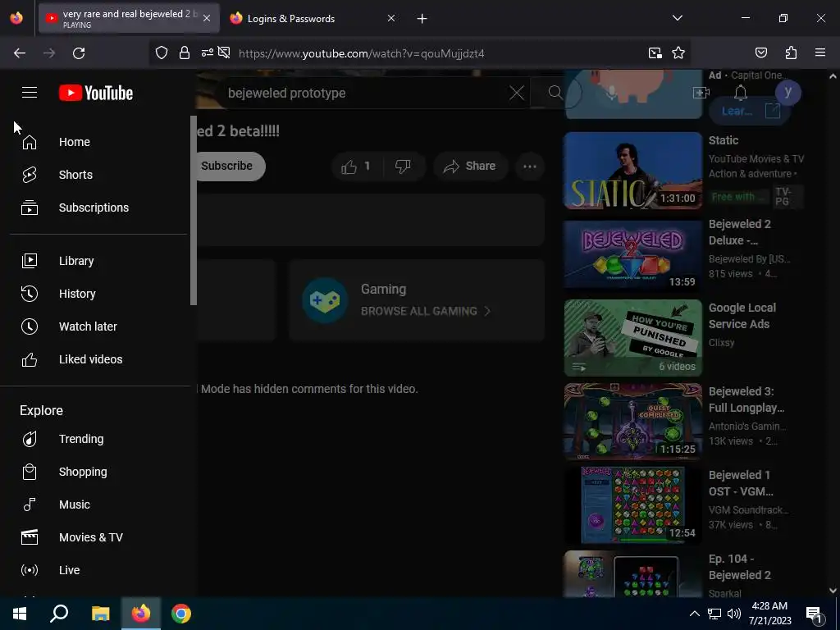This screenshot has width=840, height=630.
Task: Click the site security padlock icon
Action: pos(185,53)
